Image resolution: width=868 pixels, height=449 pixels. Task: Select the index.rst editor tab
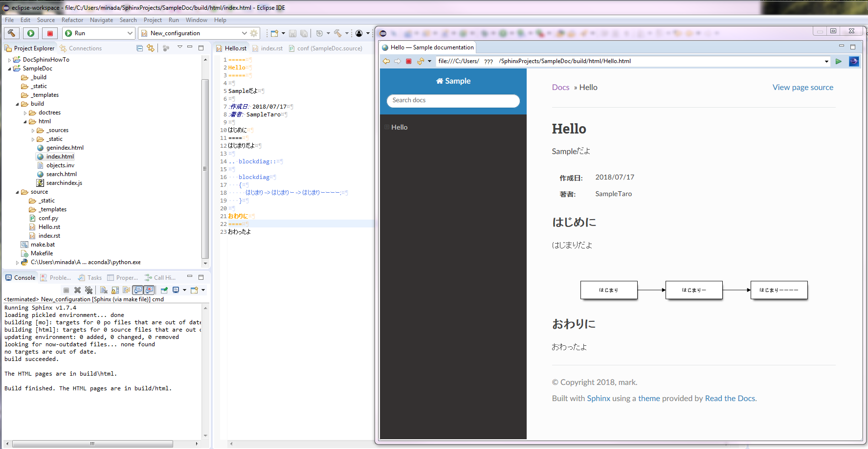tap(267, 48)
